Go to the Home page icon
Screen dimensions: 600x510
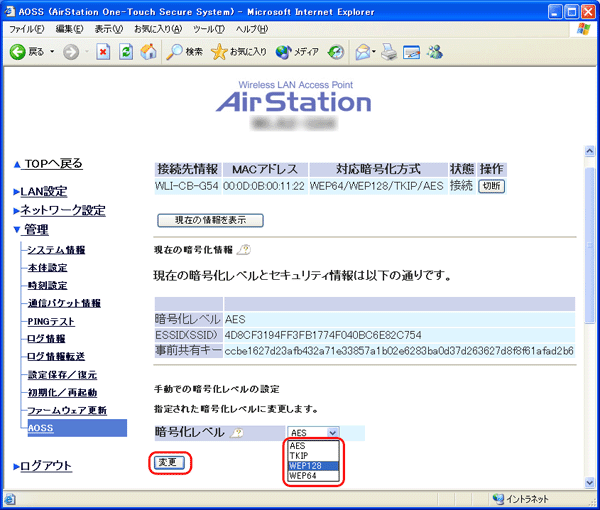[x=148, y=52]
